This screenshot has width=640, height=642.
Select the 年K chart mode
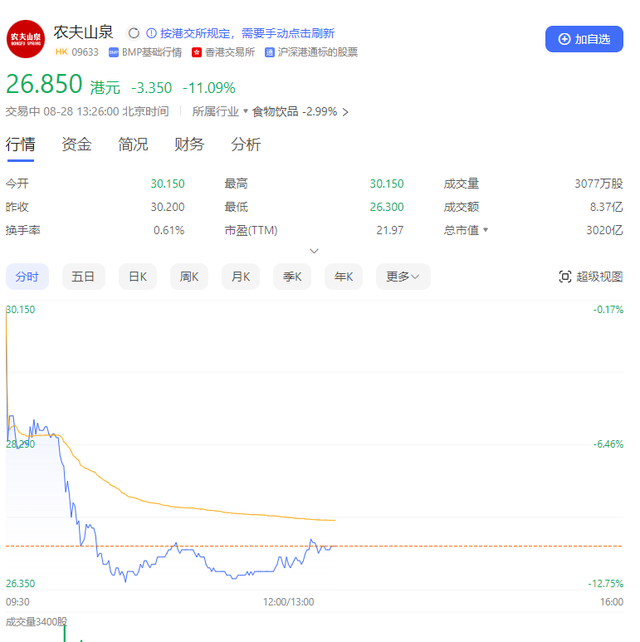(344, 277)
